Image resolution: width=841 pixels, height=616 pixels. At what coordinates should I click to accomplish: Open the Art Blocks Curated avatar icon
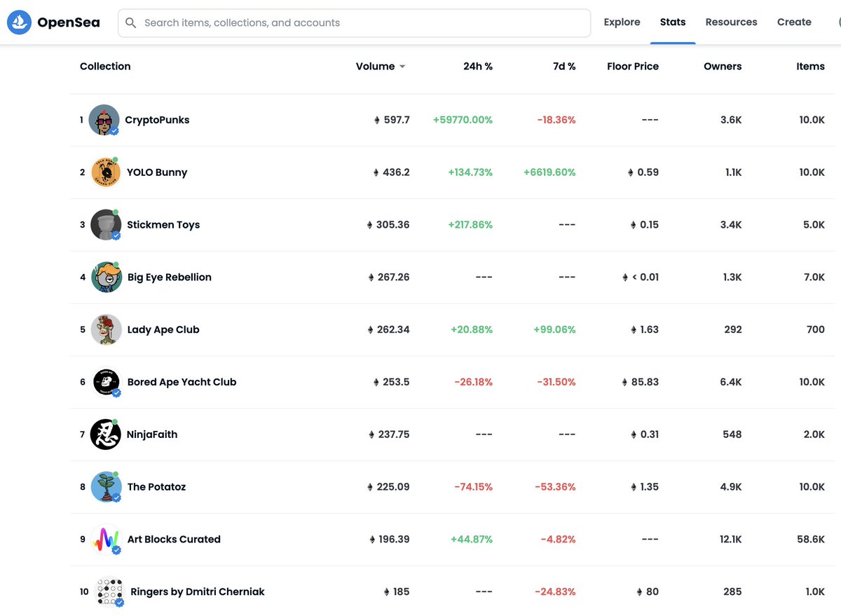(106, 539)
